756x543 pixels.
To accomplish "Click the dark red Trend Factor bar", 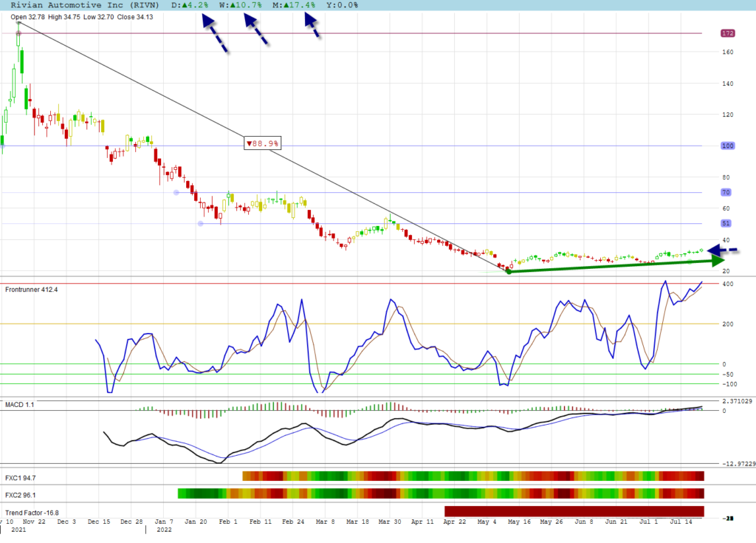I will click(x=574, y=511).
